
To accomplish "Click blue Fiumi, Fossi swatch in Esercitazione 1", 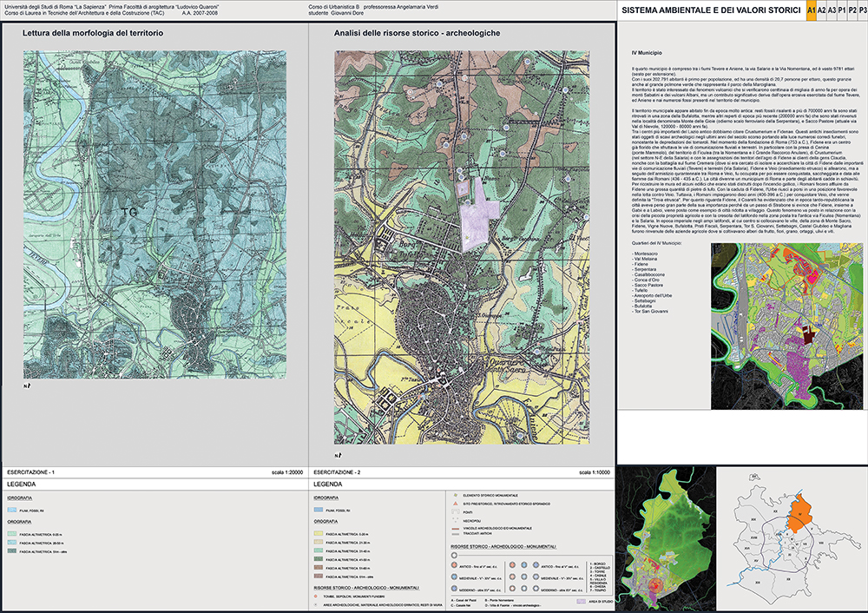I will (x=12, y=511).
